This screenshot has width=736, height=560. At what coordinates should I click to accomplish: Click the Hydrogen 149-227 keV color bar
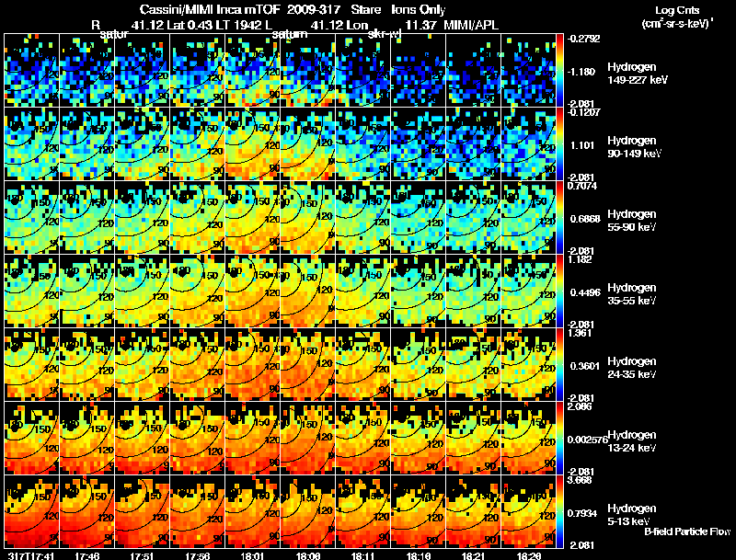click(559, 71)
